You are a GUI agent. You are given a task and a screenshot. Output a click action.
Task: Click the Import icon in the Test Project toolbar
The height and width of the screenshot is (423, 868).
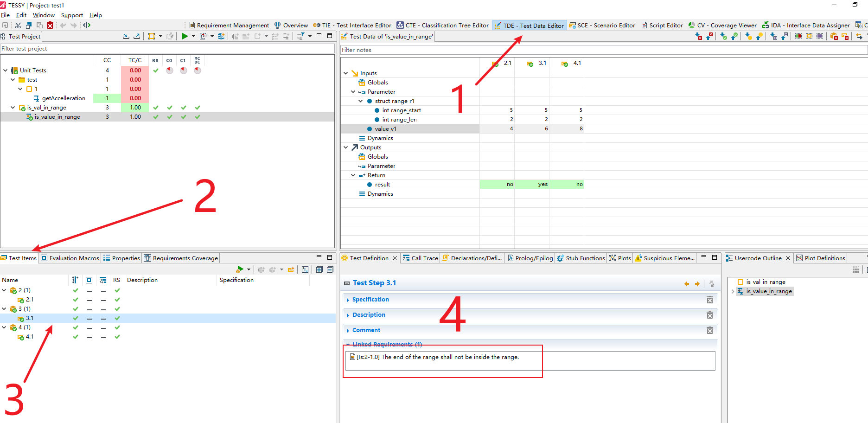pos(126,36)
